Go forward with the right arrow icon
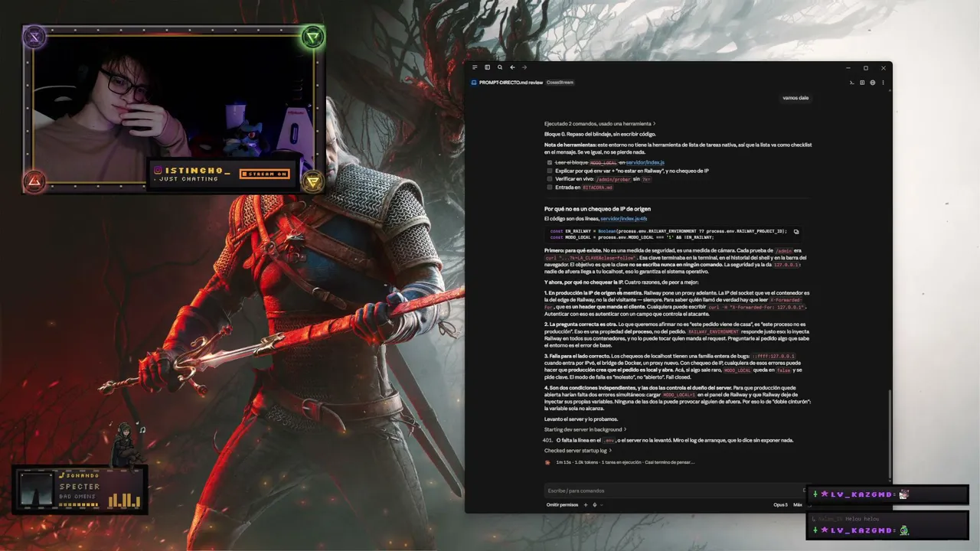Viewport: 980px width, 551px height. (524, 67)
